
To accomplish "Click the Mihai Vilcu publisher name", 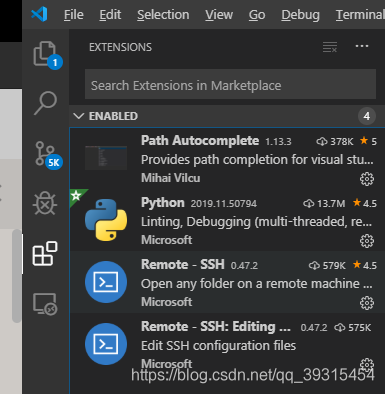I will pyautogui.click(x=170, y=178).
